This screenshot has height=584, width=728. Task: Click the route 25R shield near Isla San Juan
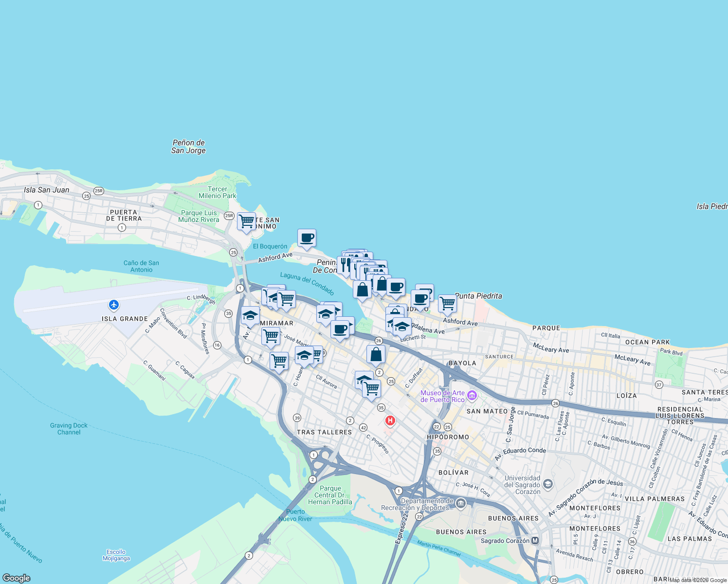pyautogui.click(x=99, y=191)
